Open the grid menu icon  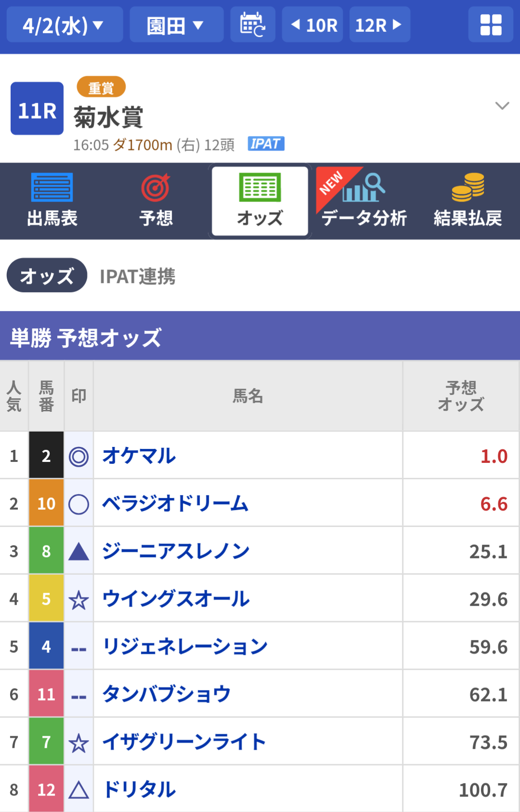491,25
